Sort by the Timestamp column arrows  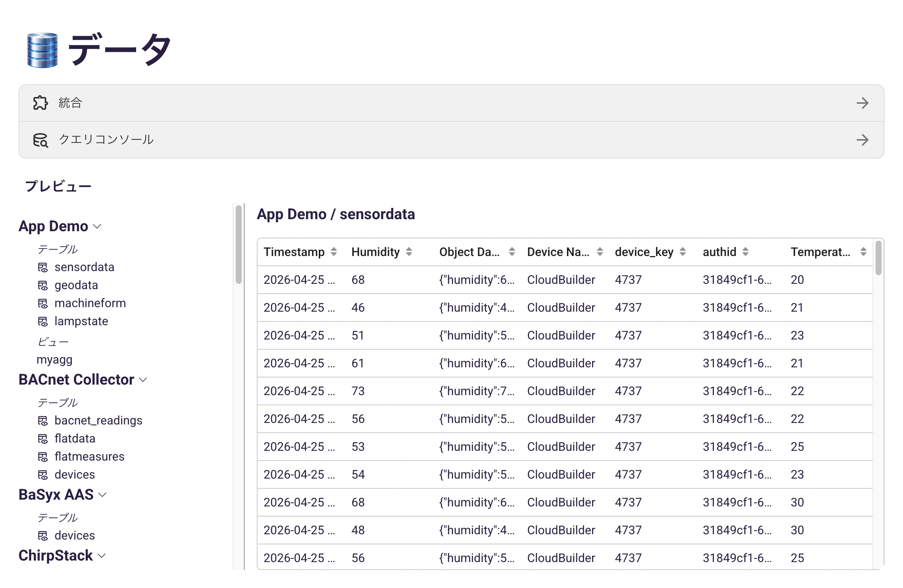[333, 252]
